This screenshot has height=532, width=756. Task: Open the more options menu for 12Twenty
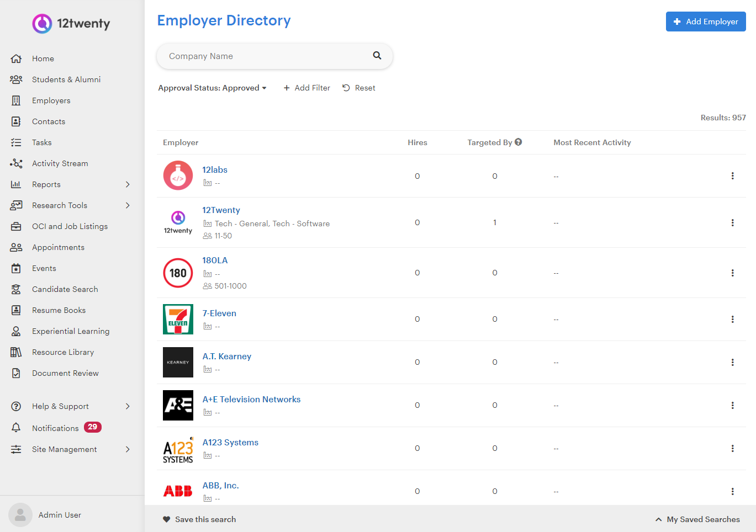click(x=733, y=222)
